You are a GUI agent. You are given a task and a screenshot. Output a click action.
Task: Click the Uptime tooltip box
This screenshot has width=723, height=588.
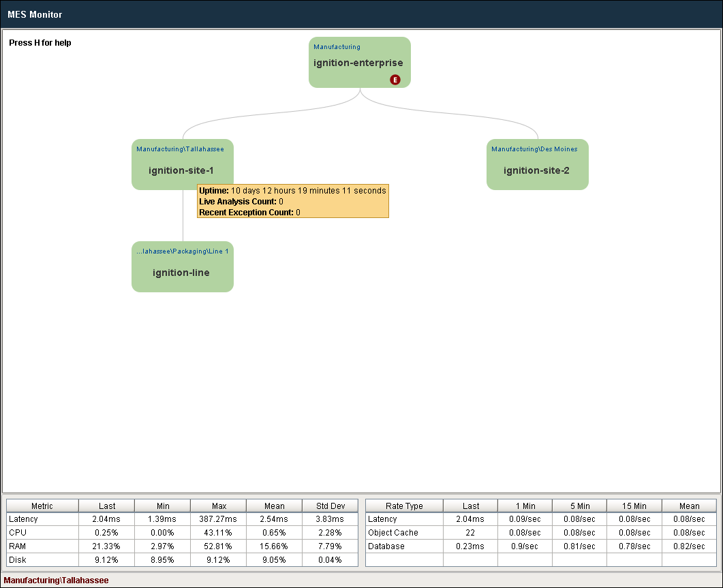click(293, 201)
